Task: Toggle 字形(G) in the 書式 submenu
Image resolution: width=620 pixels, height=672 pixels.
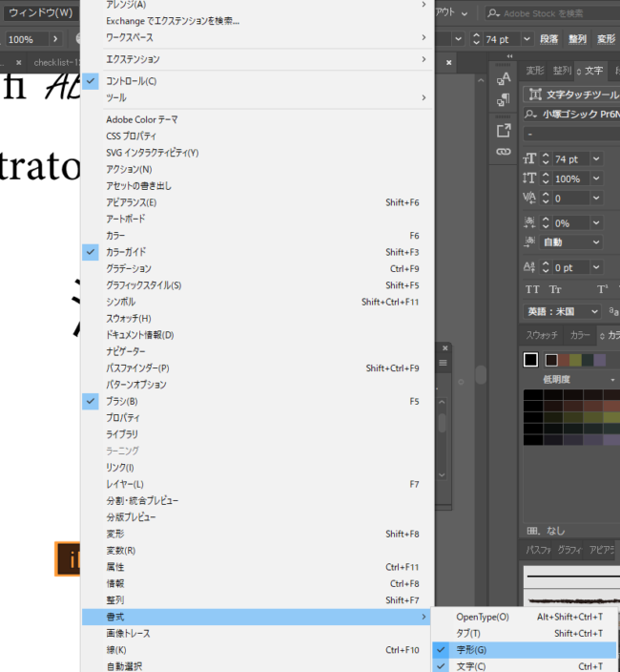Action: click(x=524, y=650)
